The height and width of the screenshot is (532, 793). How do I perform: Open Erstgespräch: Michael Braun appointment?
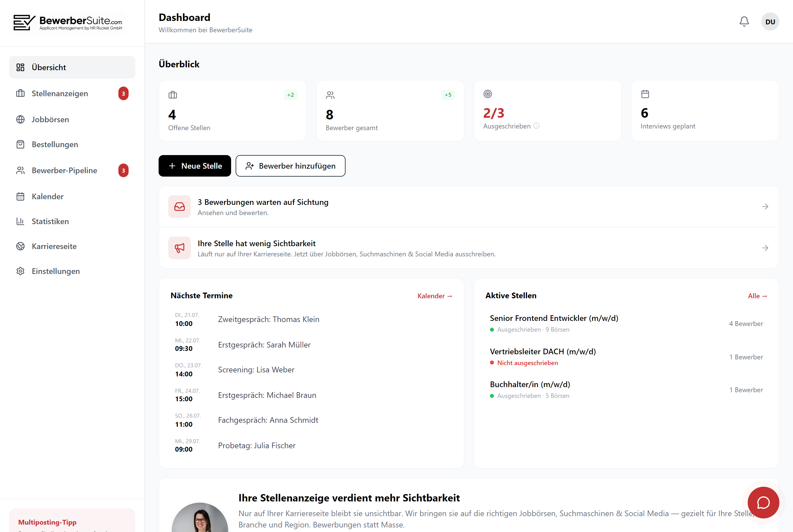(312, 395)
